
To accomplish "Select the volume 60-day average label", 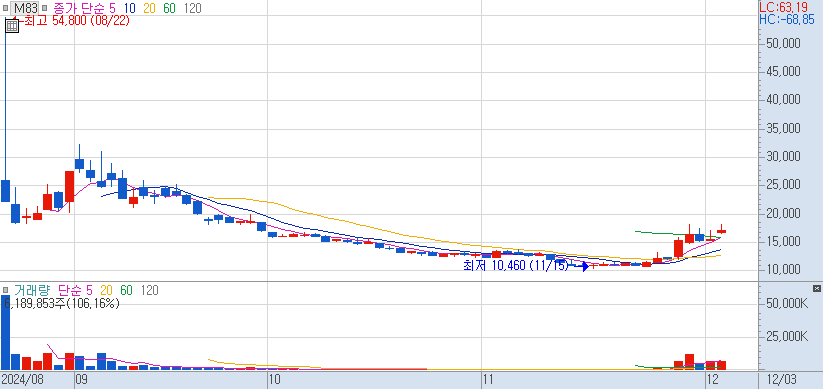I will (126, 290).
